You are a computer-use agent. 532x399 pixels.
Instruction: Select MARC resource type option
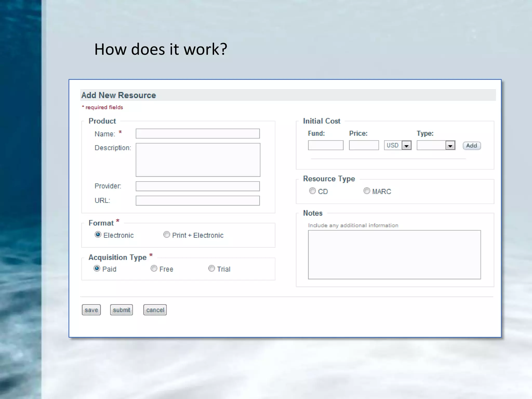(367, 191)
